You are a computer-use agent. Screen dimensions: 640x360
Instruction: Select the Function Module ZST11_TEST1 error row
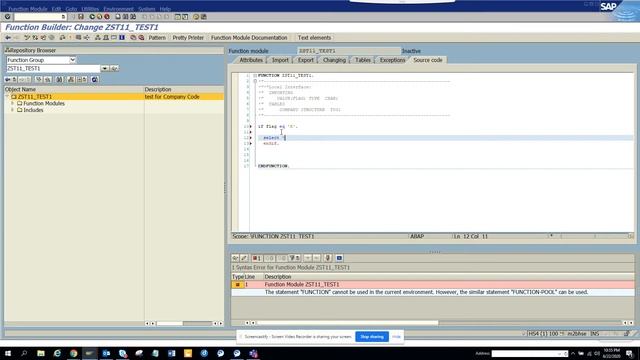coord(433,284)
